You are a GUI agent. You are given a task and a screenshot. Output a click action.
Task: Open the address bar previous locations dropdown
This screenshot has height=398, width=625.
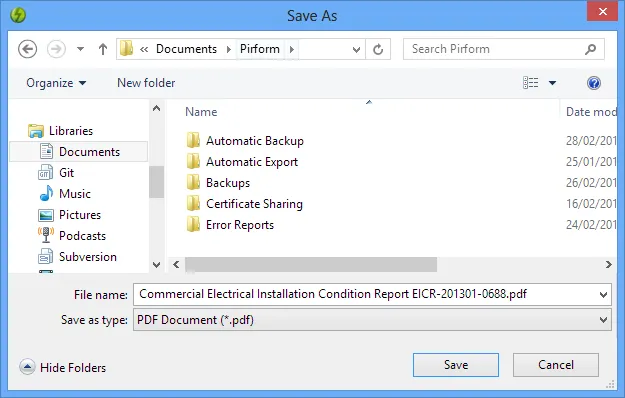pyautogui.click(x=356, y=49)
